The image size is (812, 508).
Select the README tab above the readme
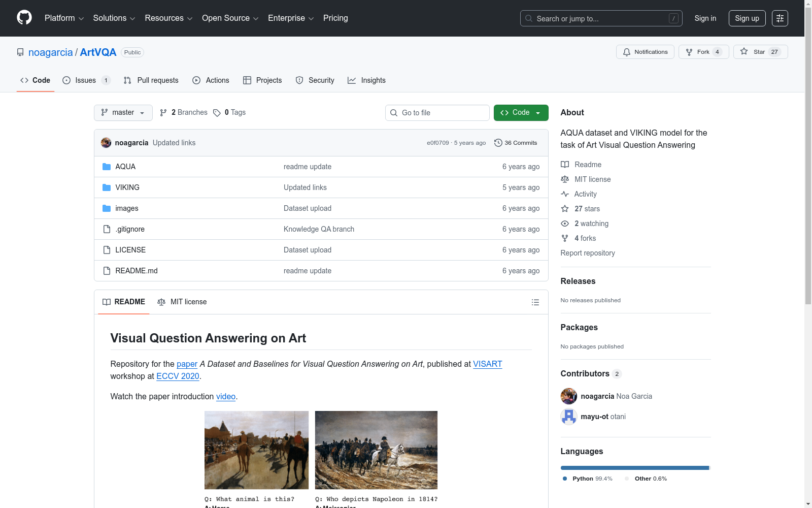pyautogui.click(x=124, y=302)
